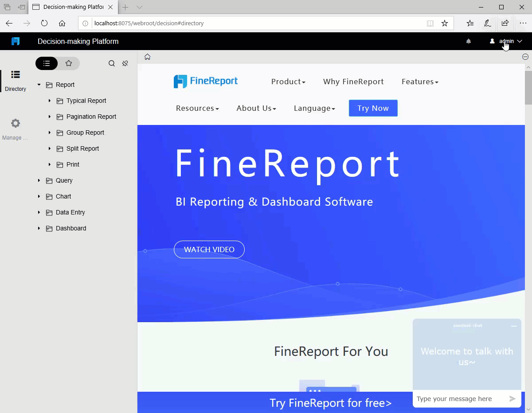Open the Product menu in the navbar
Screen dimensions: 532x413
click(x=288, y=82)
